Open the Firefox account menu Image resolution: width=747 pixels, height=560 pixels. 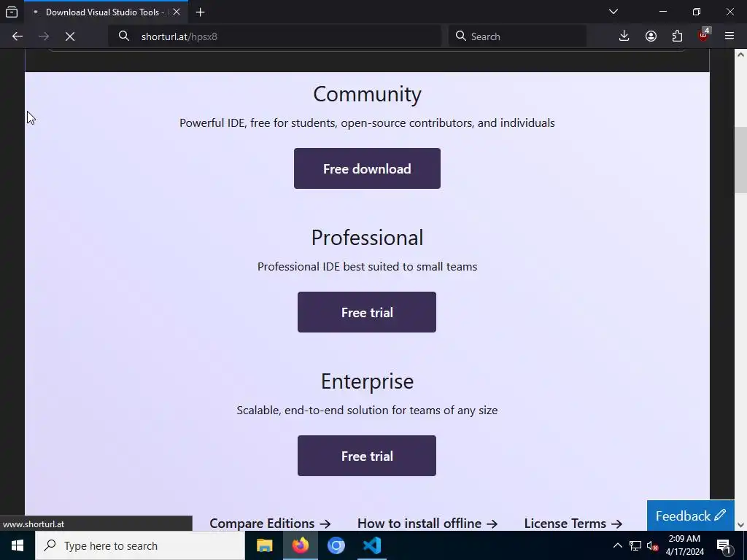pyautogui.click(x=651, y=36)
